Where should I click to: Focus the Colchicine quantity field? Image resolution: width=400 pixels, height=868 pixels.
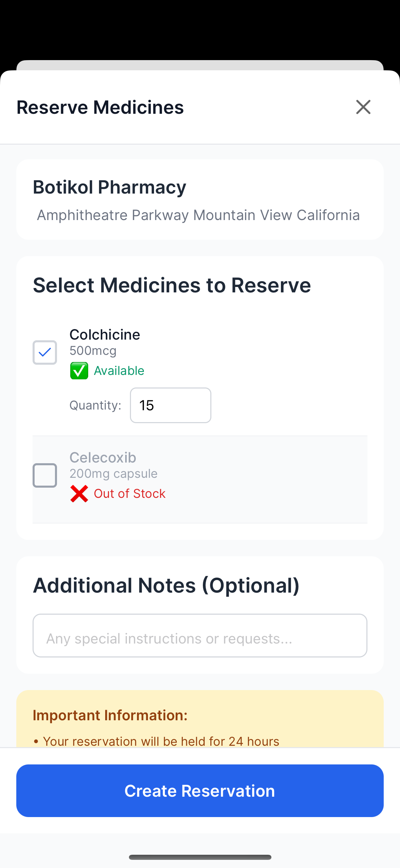click(x=170, y=405)
